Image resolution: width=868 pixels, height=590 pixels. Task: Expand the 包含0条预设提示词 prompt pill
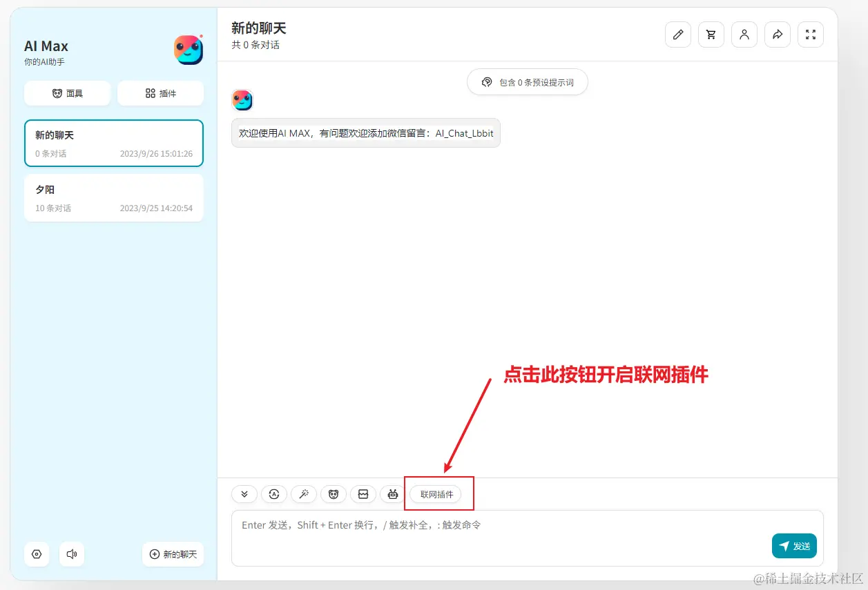(x=527, y=81)
